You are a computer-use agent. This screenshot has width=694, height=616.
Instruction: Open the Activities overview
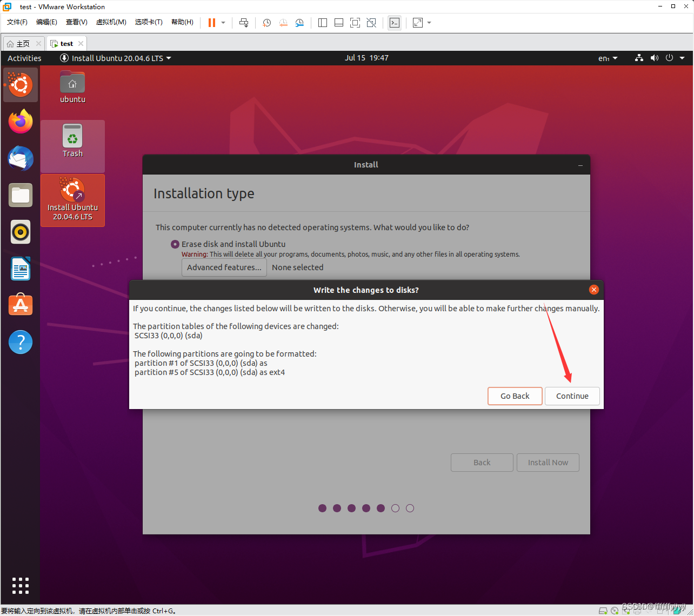(x=24, y=58)
